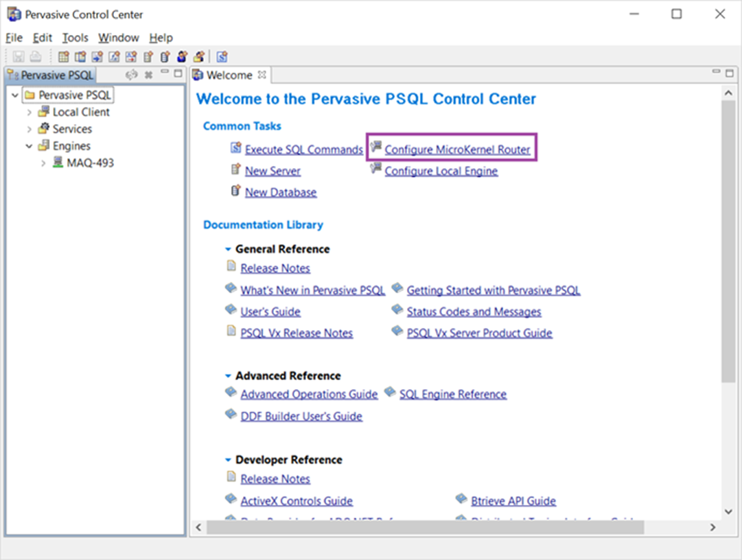Click the vertical scrollbar down arrow
742x560 pixels.
pyautogui.click(x=729, y=511)
